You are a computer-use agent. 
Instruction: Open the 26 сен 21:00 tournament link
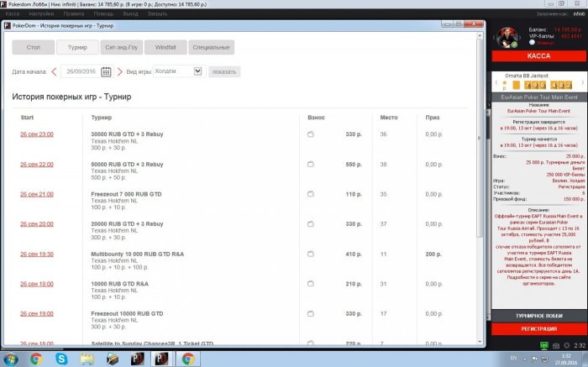click(x=37, y=194)
